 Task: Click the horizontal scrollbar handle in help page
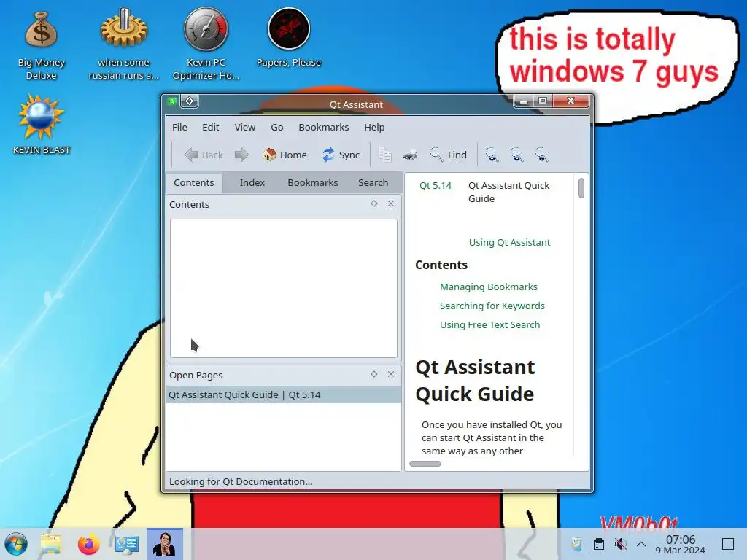pyautogui.click(x=425, y=463)
